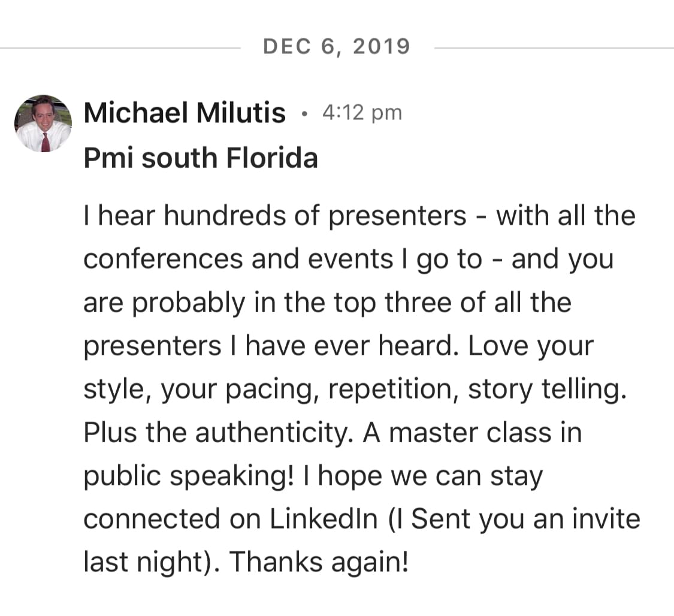Viewport: 674px width, 616px height.
Task: Select the subject line Pmi south Florida
Action: (201, 158)
